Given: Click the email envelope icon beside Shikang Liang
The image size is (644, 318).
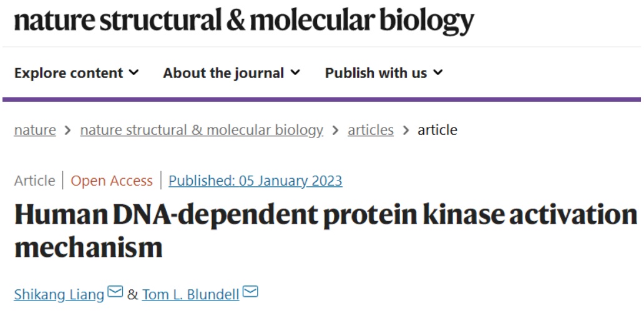Looking at the screenshot, I should (115, 292).
